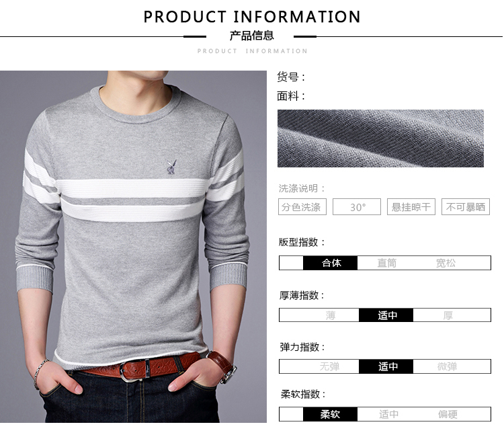Click the 分色洗涤 washing tag
The image size is (504, 441).
click(x=302, y=207)
